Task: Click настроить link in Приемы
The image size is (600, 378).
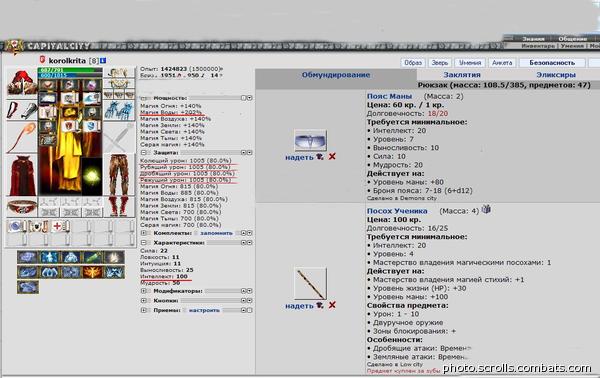Action: (204, 310)
